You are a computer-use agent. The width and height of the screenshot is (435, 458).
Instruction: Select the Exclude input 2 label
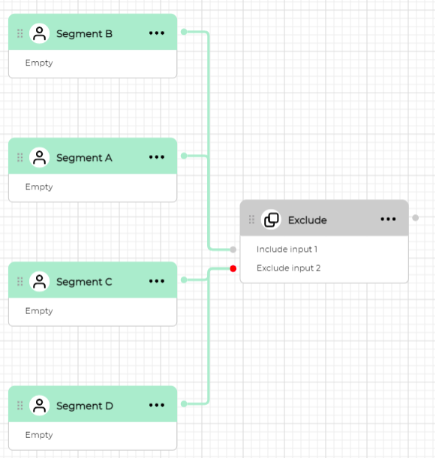tap(288, 268)
